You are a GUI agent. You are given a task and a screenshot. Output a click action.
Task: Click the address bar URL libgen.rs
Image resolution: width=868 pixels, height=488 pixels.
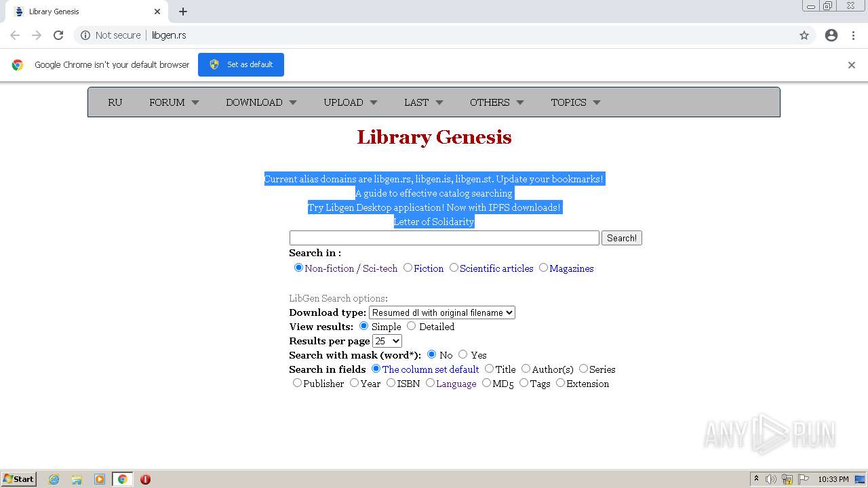[x=169, y=35]
